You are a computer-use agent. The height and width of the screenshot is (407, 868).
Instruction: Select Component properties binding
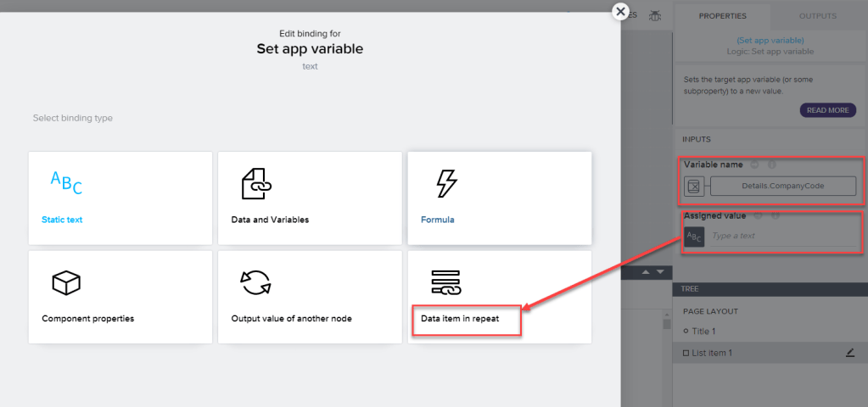120,297
